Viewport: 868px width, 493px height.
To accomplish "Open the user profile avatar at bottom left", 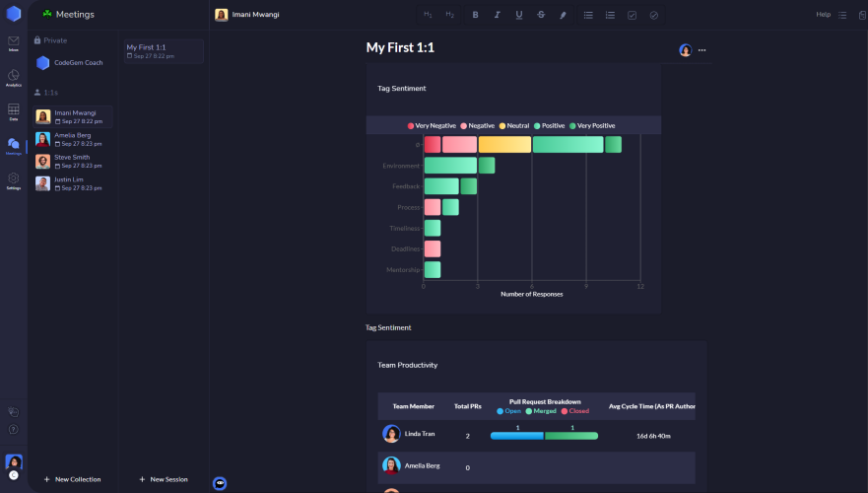I will pos(13,462).
